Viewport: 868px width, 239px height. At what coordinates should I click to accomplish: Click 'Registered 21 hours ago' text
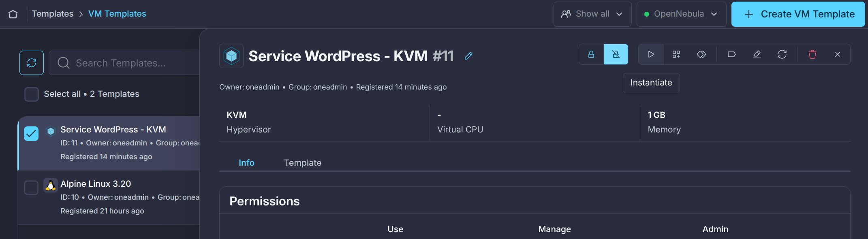click(103, 211)
